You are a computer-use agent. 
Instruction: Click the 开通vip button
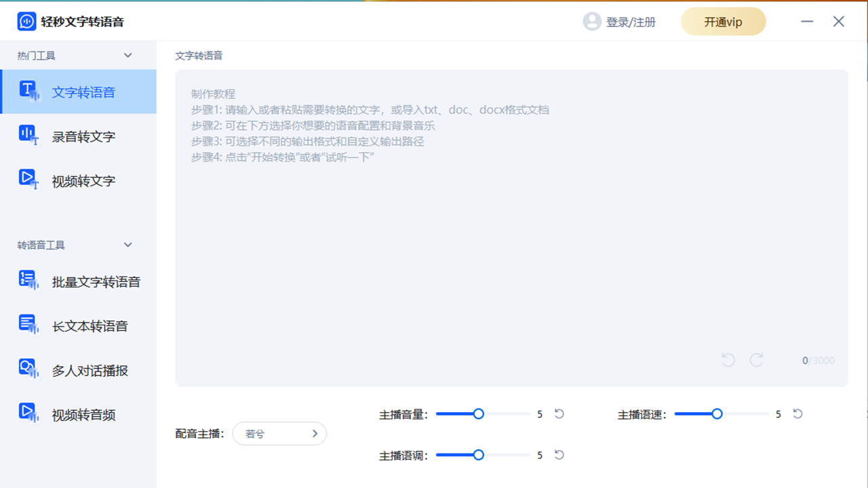723,21
